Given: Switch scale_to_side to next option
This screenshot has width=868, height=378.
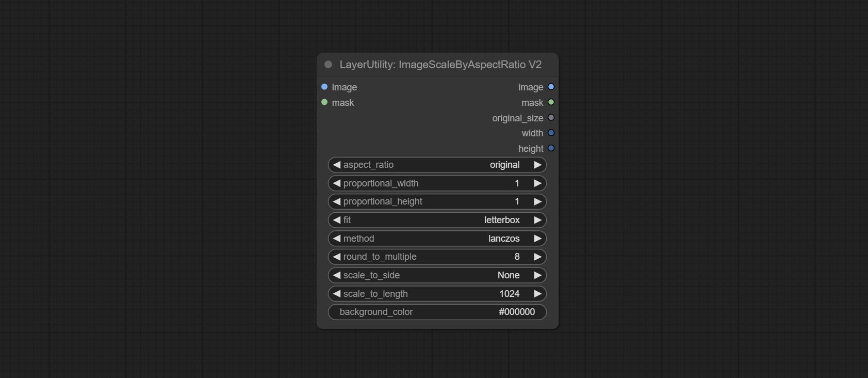Looking at the screenshot, I should (x=537, y=275).
